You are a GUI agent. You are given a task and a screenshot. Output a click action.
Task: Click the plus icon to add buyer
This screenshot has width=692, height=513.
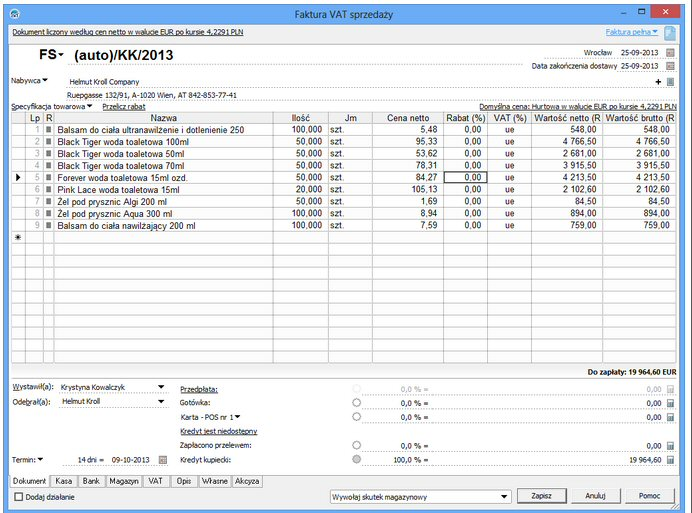point(658,81)
